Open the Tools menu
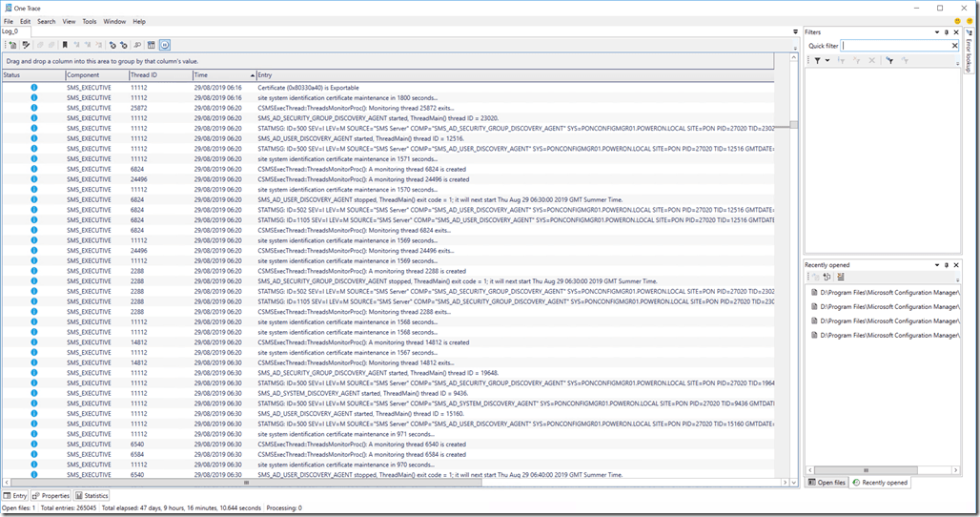The image size is (980, 517). [89, 21]
